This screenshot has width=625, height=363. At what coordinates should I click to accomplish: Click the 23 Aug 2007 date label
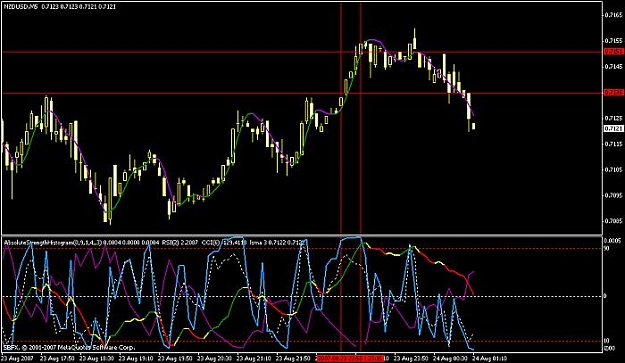click(18, 358)
